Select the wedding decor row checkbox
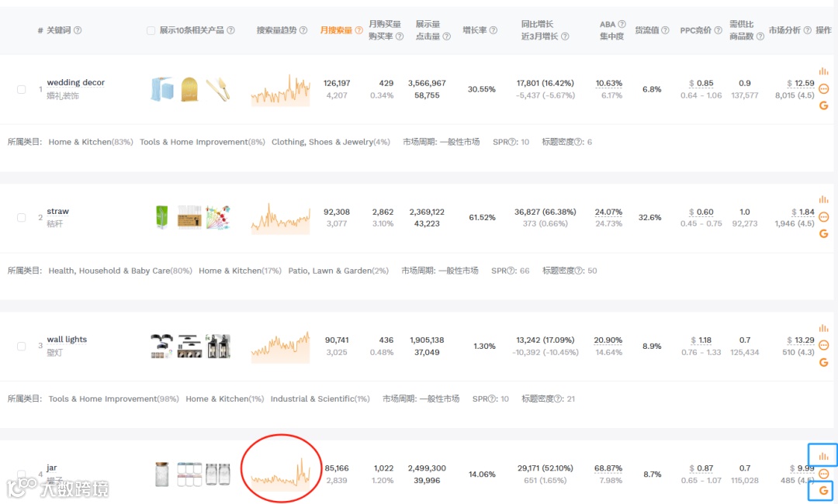 (x=22, y=89)
